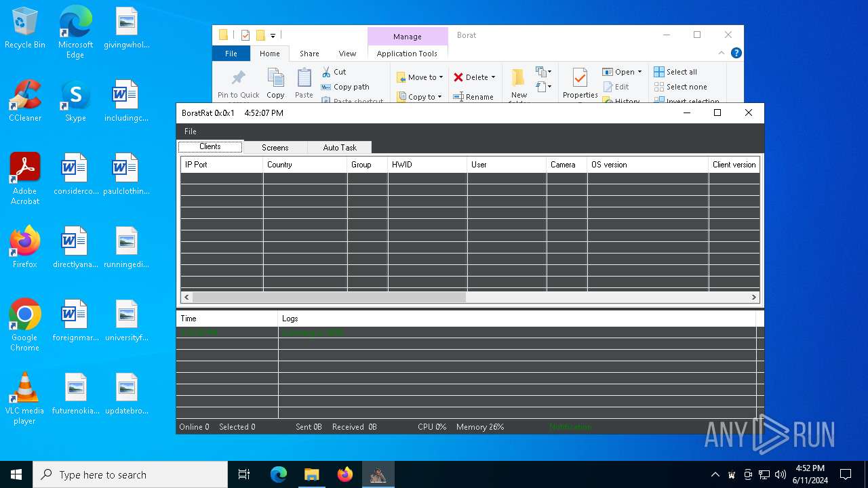
Task: Click the Time column header in logs
Action: (227, 319)
